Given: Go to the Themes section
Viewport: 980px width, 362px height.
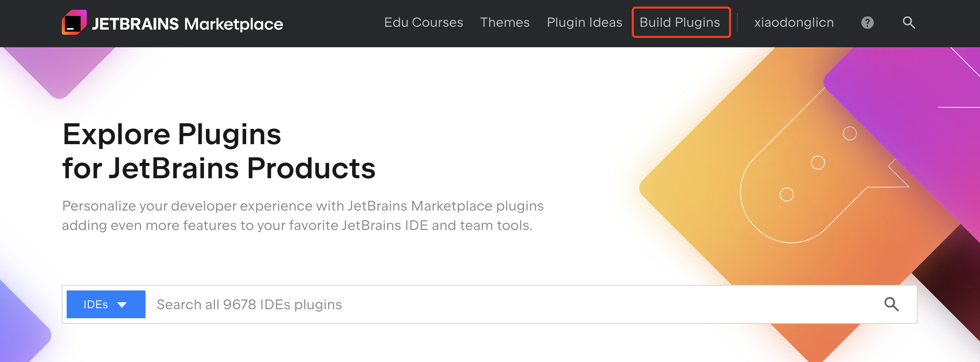Looking at the screenshot, I should pyautogui.click(x=505, y=23).
